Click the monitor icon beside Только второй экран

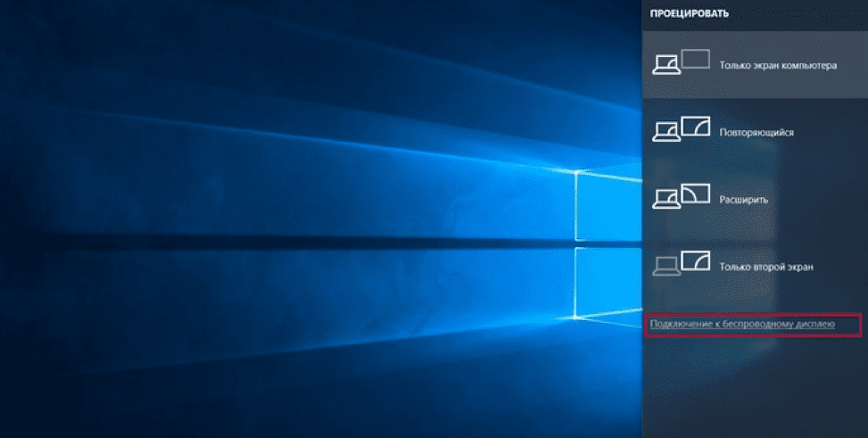pyautogui.click(x=696, y=260)
